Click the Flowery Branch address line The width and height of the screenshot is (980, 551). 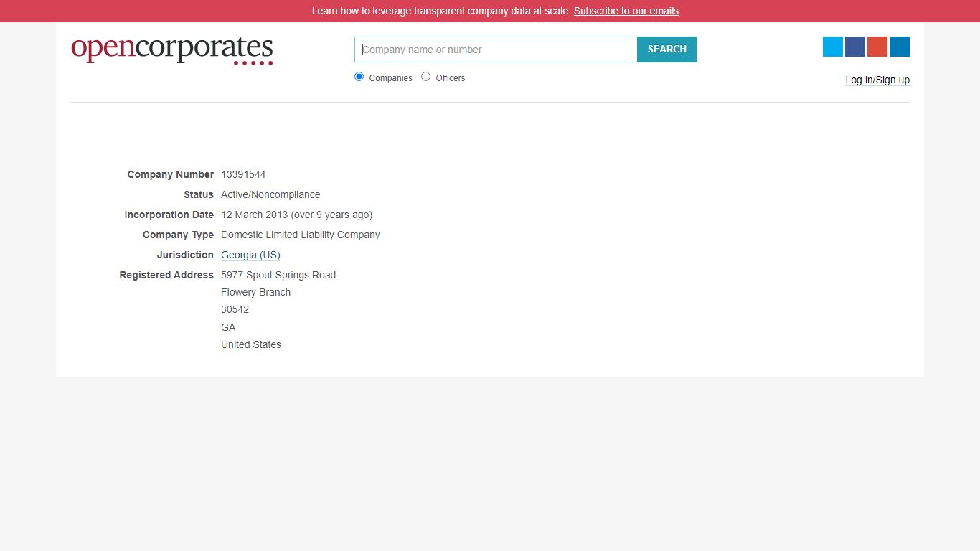pyautogui.click(x=256, y=292)
